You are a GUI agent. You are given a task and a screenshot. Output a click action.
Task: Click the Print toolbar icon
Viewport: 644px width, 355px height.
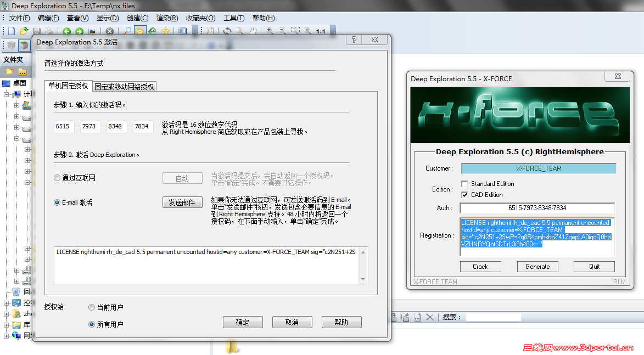click(49, 31)
